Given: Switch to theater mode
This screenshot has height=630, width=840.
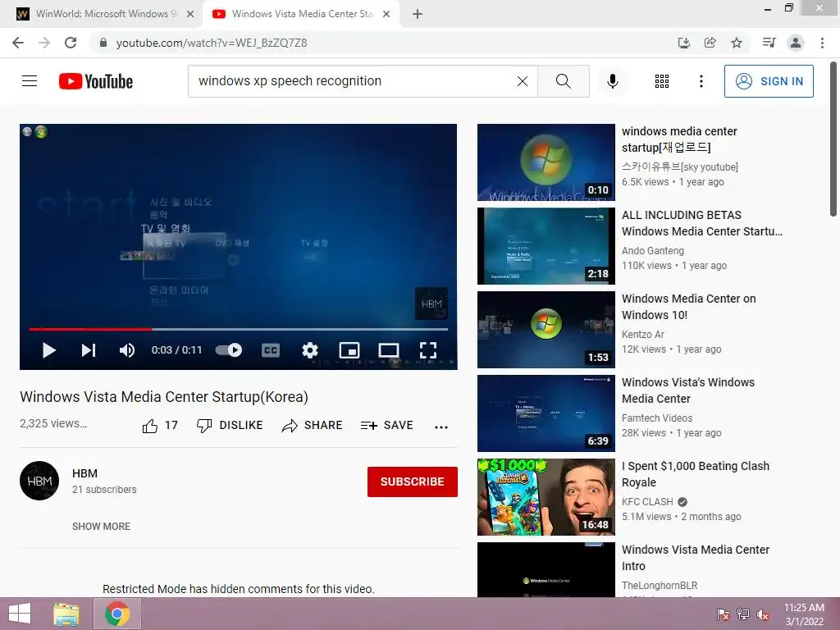Looking at the screenshot, I should pos(388,350).
